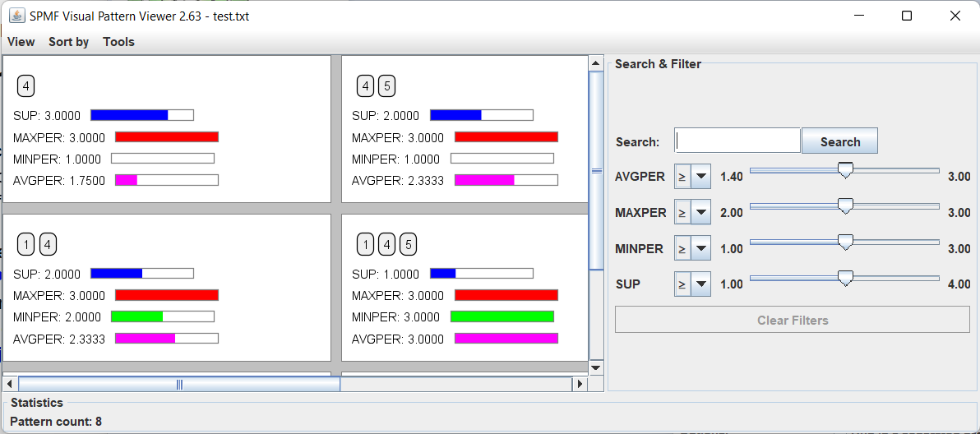Screen dimensions: 980x434
Task: Open the View menu
Action: [21, 42]
